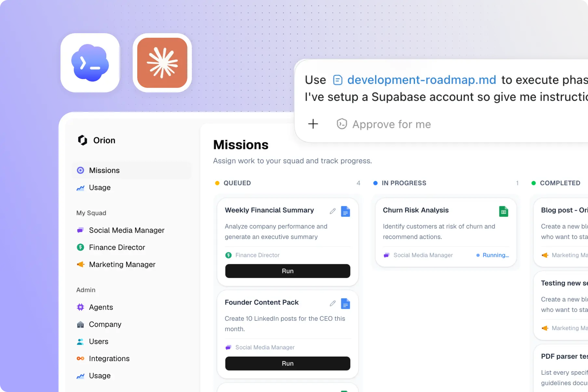Open the Weekly Financial Summary document icon
This screenshot has width=588, height=392.
(345, 211)
